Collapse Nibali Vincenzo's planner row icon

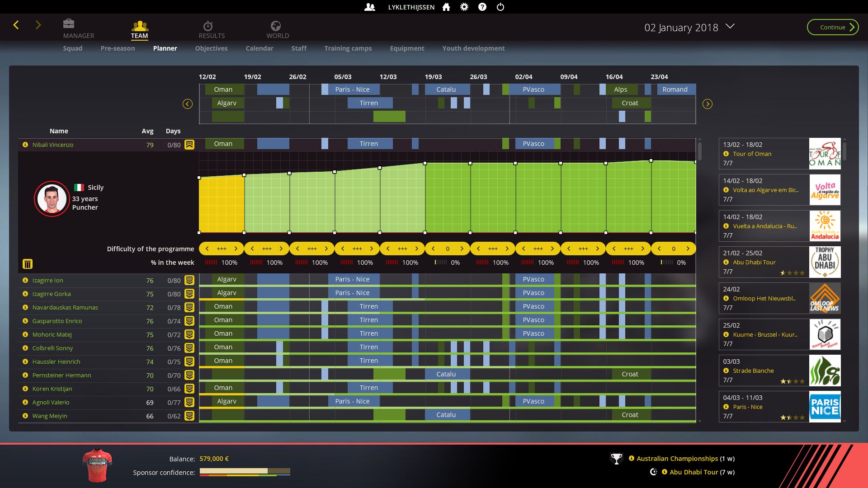coord(189,145)
